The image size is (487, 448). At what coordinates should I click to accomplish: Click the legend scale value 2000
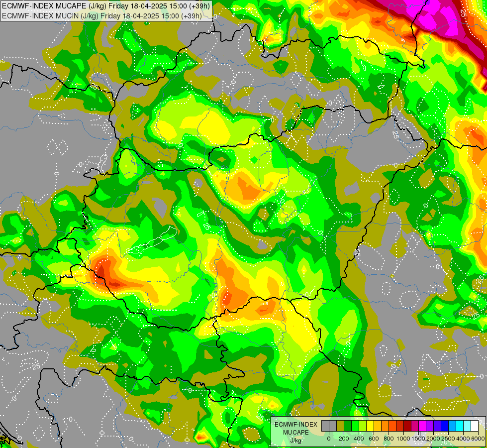click(x=433, y=439)
